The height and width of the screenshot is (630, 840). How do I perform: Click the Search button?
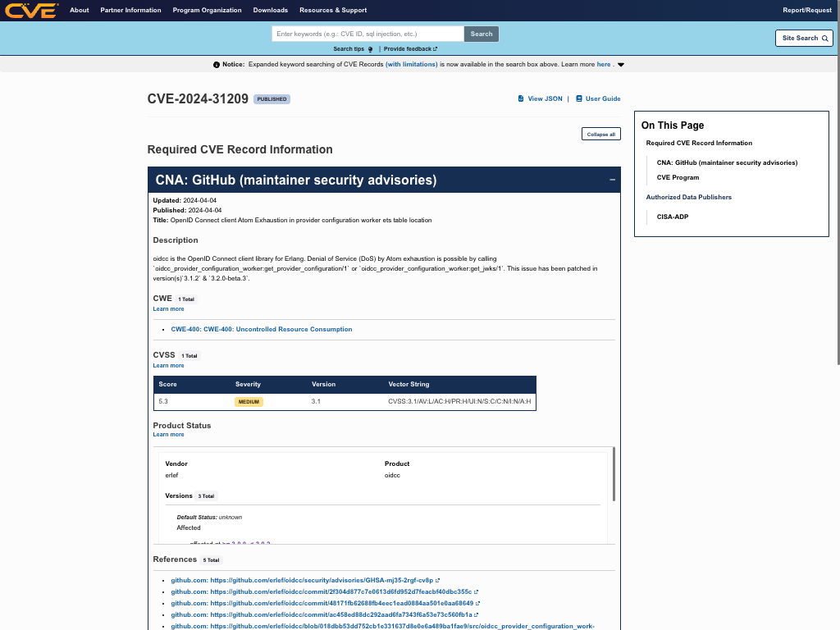point(481,34)
